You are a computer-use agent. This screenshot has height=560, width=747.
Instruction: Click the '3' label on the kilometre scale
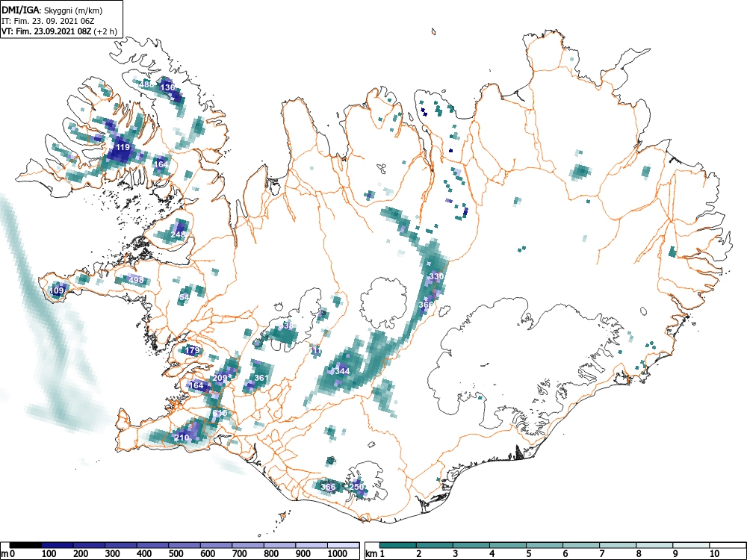tap(456, 554)
